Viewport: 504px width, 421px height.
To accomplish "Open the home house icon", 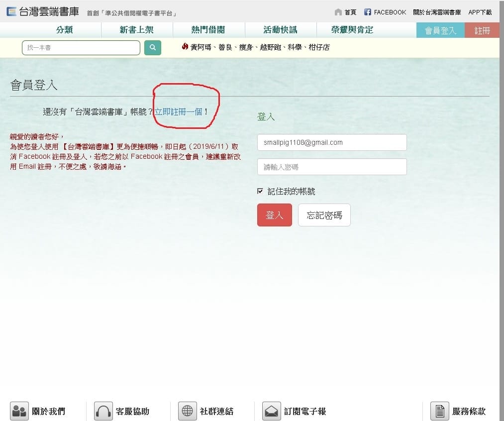I will point(338,12).
